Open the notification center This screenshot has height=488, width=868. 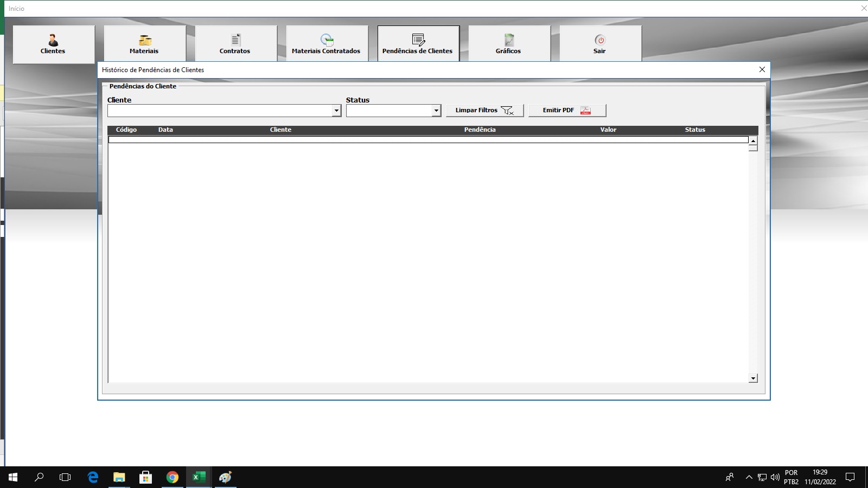(850, 477)
